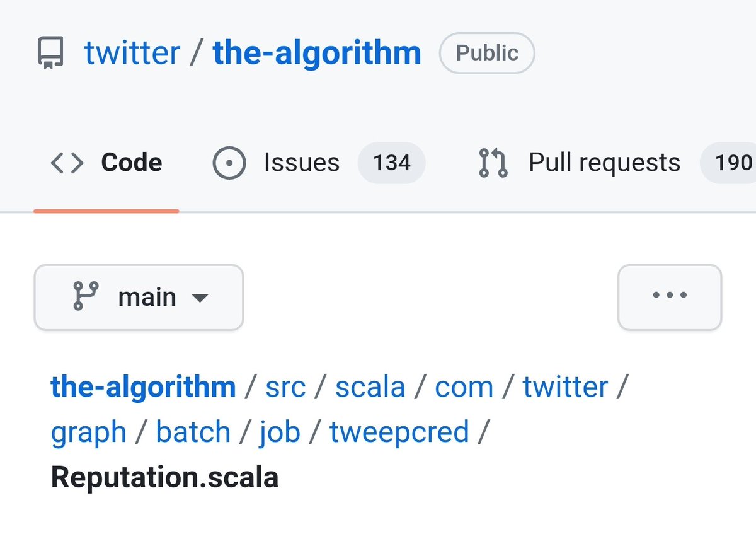Image resolution: width=756 pixels, height=534 pixels.
Task: Navigate to scala folder breadcrumb
Action: 370,386
